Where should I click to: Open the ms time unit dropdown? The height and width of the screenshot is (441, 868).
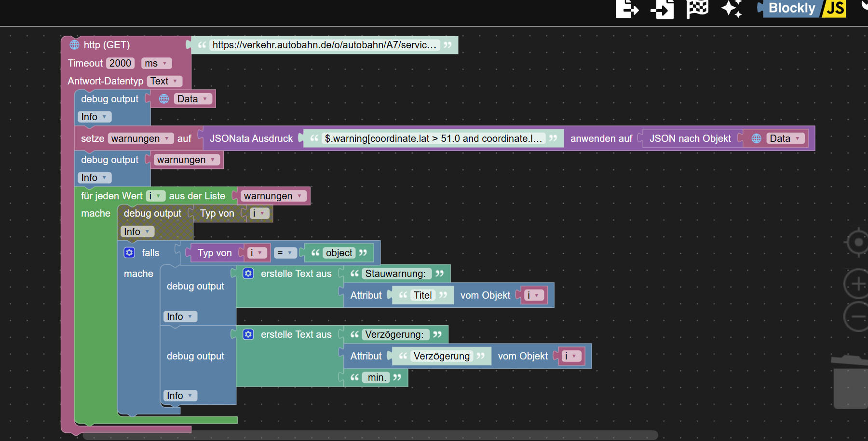(x=156, y=63)
